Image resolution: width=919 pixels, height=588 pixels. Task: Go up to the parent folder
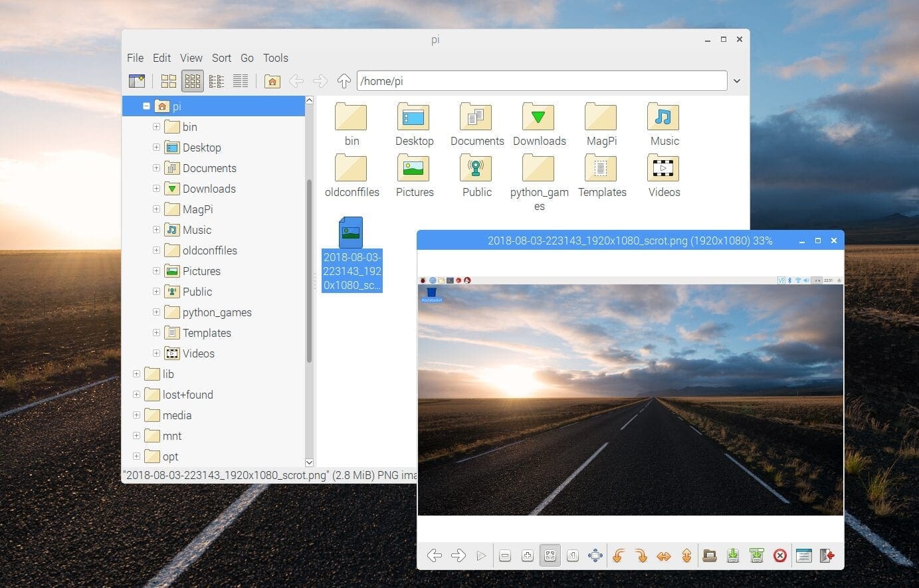coord(344,81)
